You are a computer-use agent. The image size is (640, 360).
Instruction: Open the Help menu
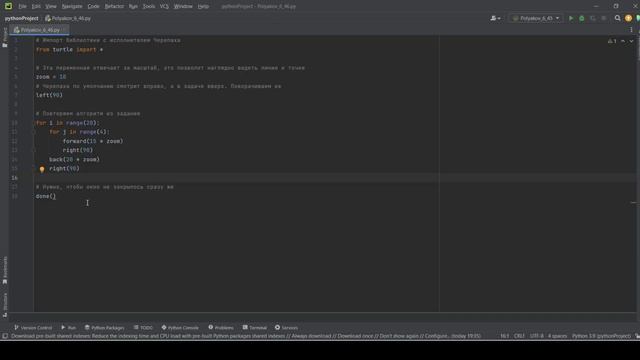tap(203, 6)
